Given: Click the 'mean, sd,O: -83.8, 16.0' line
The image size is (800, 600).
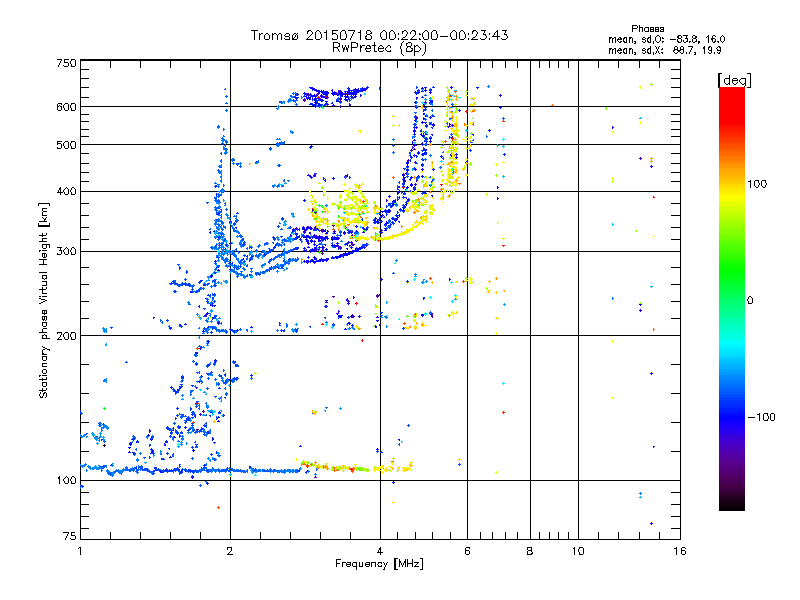Looking at the screenshot, I should [x=666, y=40].
